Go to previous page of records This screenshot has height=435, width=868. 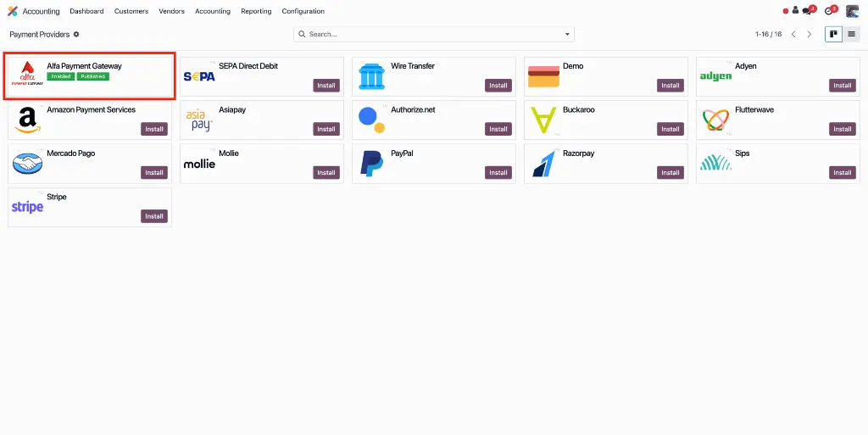click(x=793, y=35)
